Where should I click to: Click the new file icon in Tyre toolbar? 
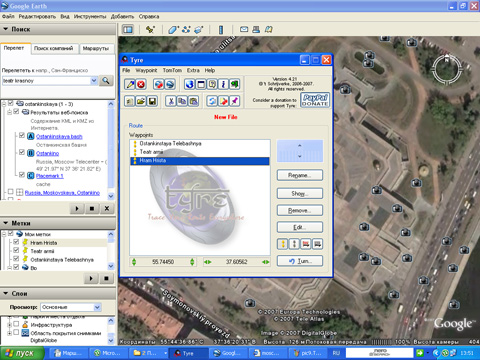pos(130,101)
